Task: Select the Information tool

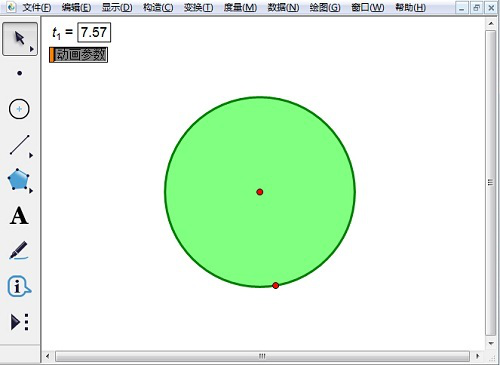Action: coord(19,286)
